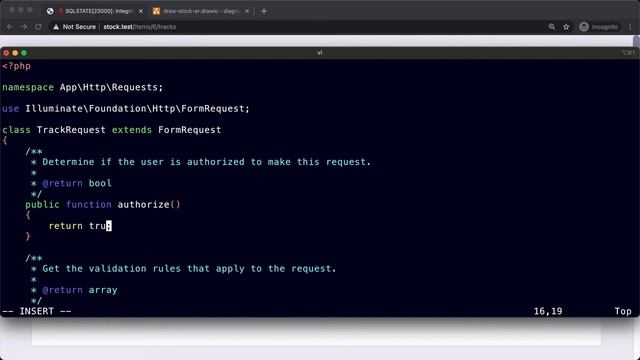
Task: Zoom the vi terminal window
Action: 24,53
